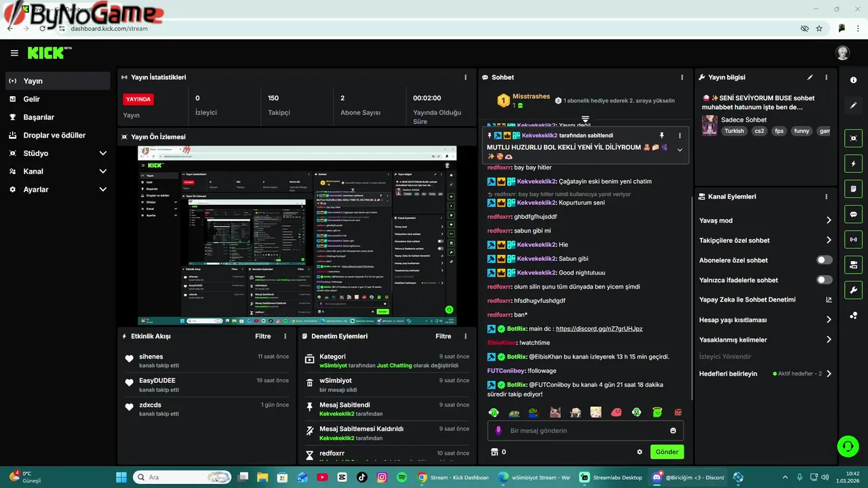
Task: Open Etkinlik Akışı panel options menu
Action: (x=285, y=336)
